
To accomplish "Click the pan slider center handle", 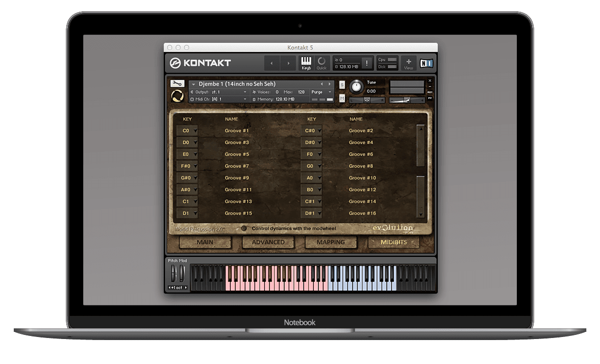I will 367,100.
